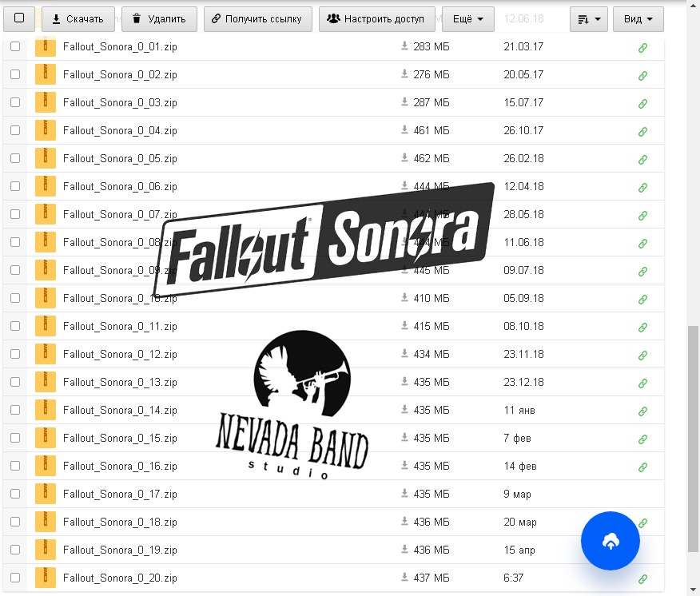Click the blue cloud upload button

pyautogui.click(x=611, y=541)
